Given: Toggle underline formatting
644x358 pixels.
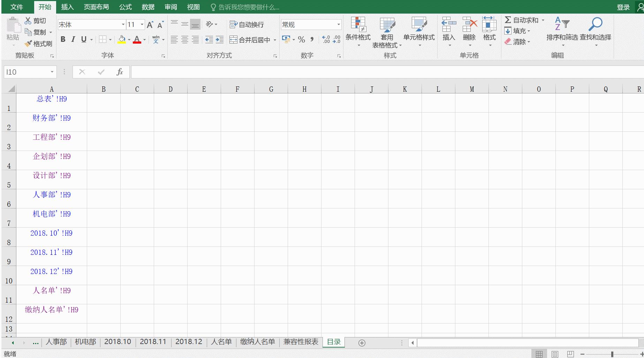Looking at the screenshot, I should pos(83,39).
